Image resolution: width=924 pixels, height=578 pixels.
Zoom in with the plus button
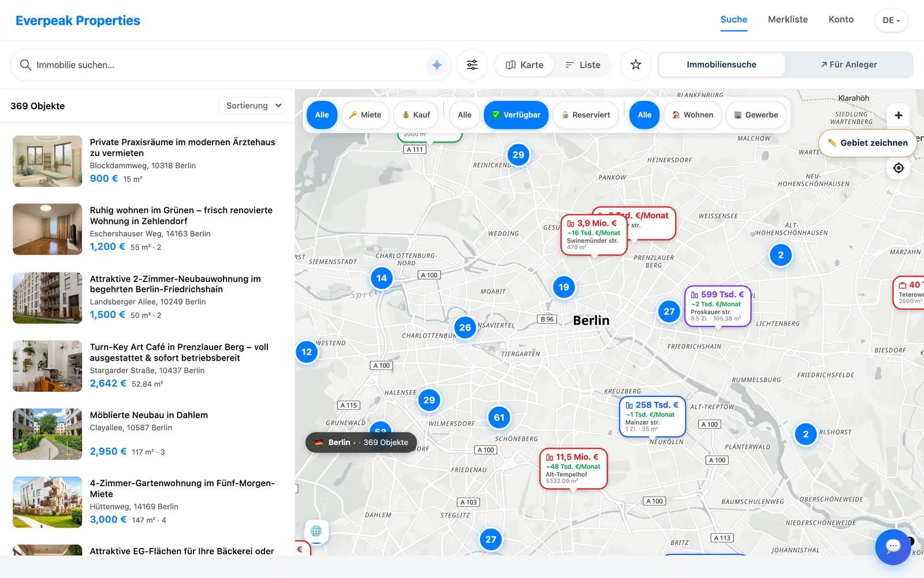[x=899, y=115]
